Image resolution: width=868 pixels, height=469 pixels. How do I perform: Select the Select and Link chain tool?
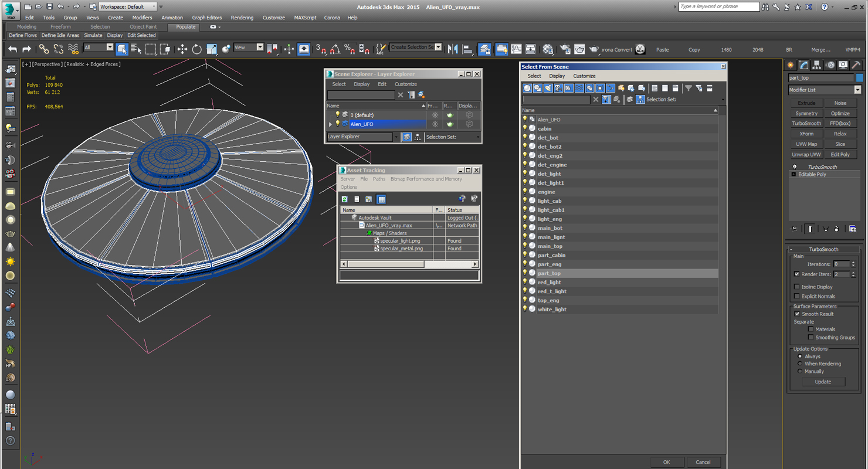[44, 49]
